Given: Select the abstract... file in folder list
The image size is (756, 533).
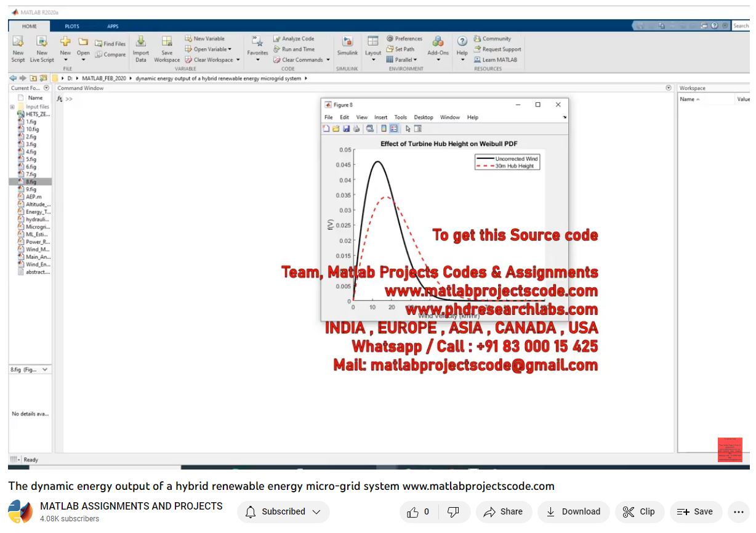Looking at the screenshot, I should coord(34,272).
